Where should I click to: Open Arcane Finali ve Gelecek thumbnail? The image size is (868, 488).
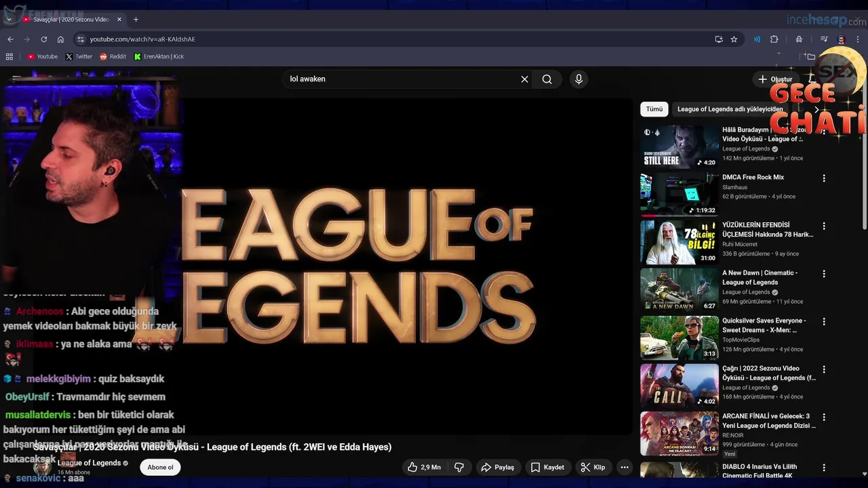tap(679, 433)
